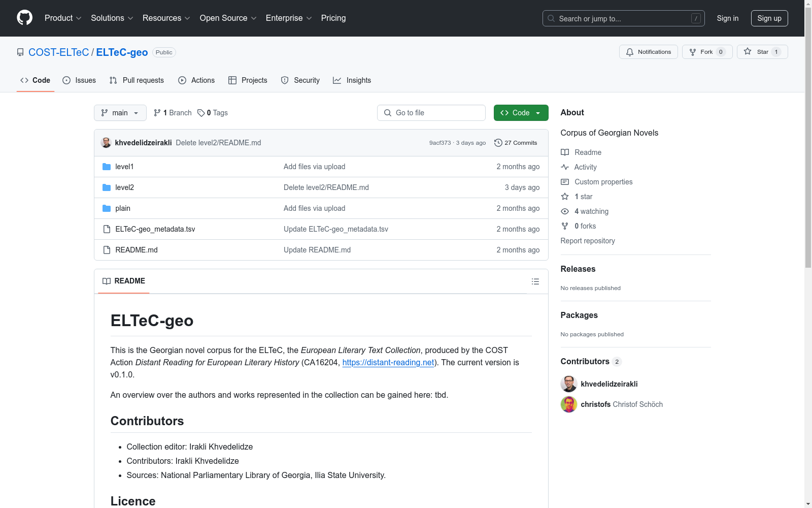Open the Security tab
The height and width of the screenshot is (508, 812).
pos(300,80)
